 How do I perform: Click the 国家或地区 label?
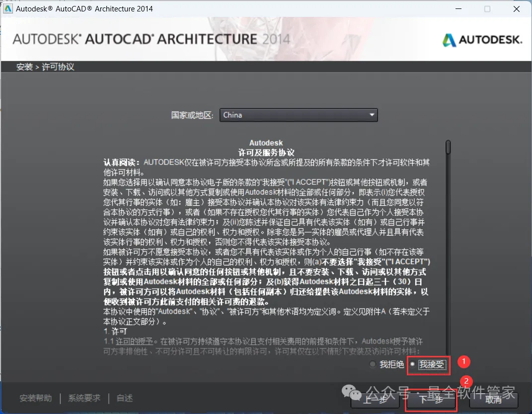(x=192, y=115)
